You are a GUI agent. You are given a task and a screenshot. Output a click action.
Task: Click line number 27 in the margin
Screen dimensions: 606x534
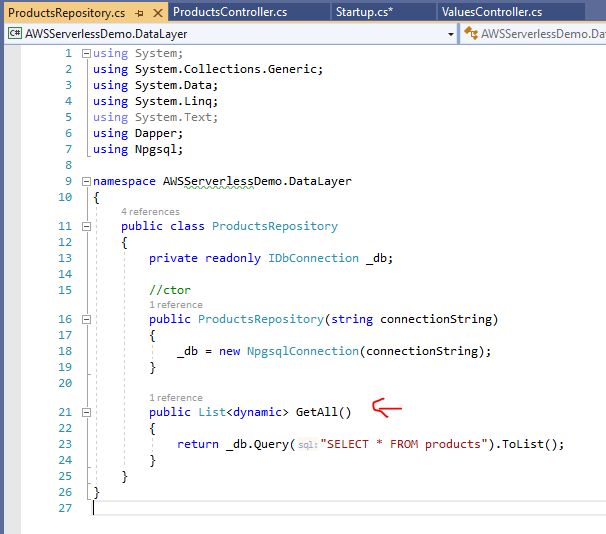tap(65, 508)
